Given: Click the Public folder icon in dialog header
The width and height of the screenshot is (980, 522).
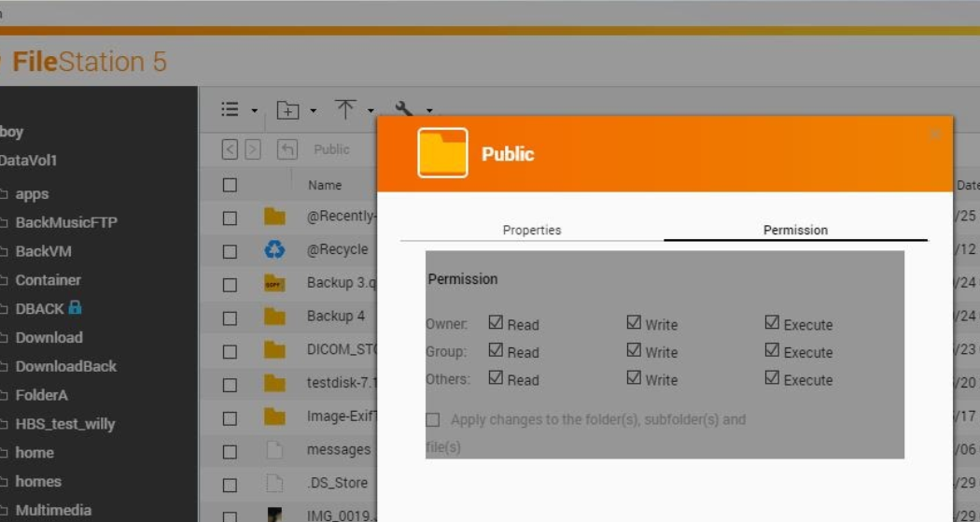Looking at the screenshot, I should pyautogui.click(x=442, y=153).
